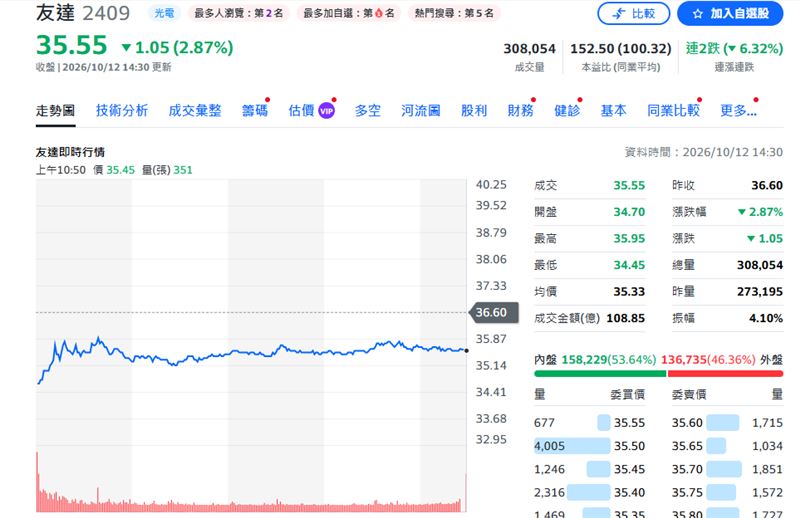
Task: Select the 走勢圖 tab
Action: click(56, 111)
